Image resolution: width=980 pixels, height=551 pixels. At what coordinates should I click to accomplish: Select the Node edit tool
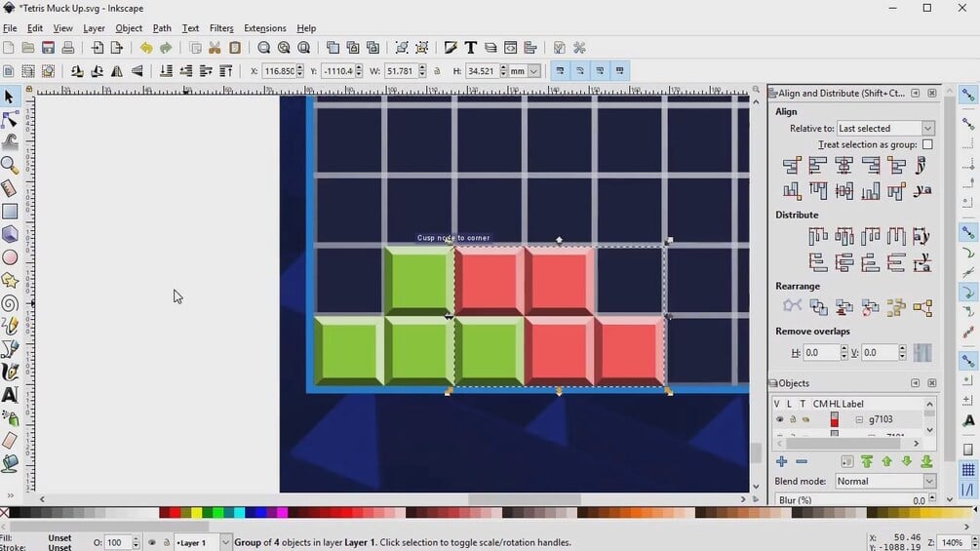(10, 119)
